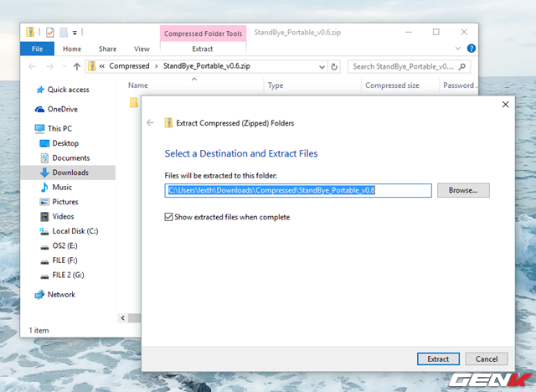Viewport: 536px width, 392px height.
Task: Click the search magnifier icon
Action: [x=463, y=66]
